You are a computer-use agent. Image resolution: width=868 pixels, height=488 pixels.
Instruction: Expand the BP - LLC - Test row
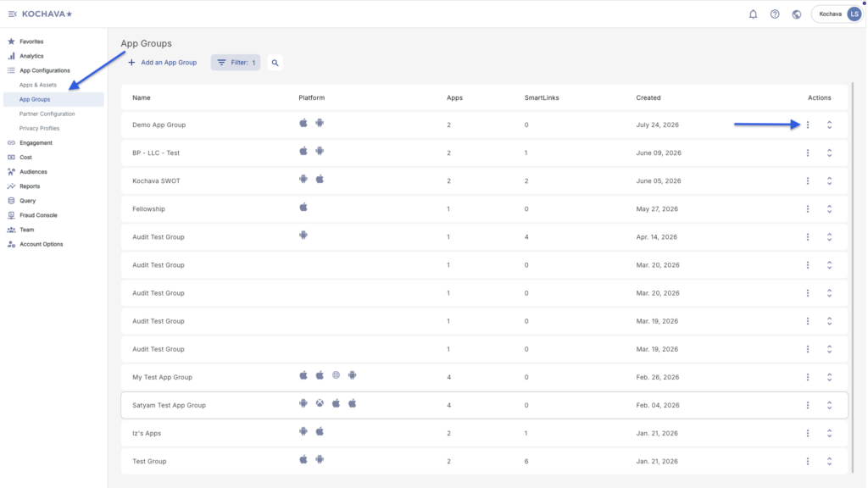[x=829, y=152]
